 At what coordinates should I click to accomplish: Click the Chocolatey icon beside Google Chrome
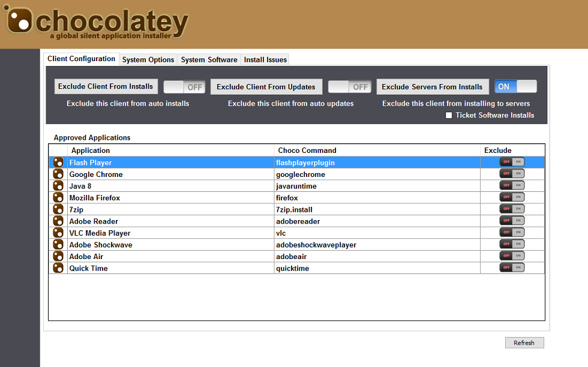pos(58,174)
